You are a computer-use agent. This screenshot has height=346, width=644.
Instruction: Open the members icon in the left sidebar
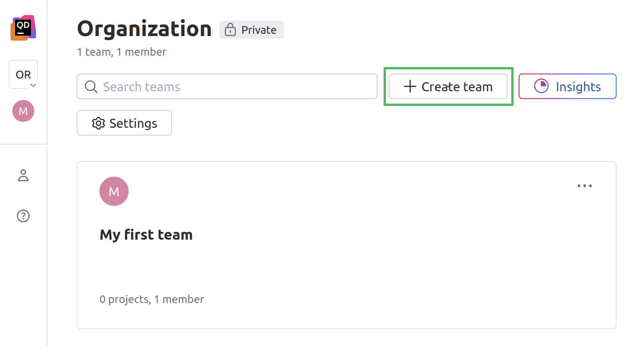[23, 175]
